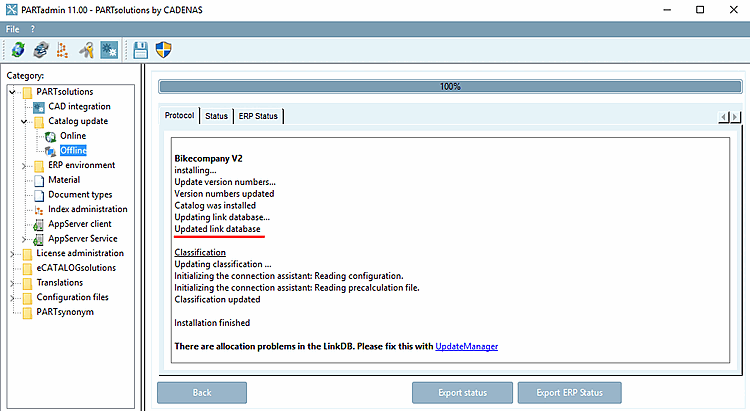
Task: Open the File menu
Action: pos(12,29)
